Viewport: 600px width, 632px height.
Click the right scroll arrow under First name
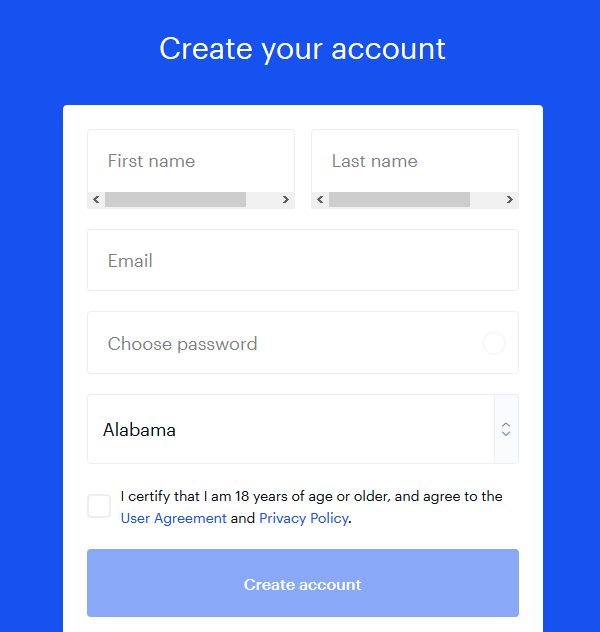[286, 200]
